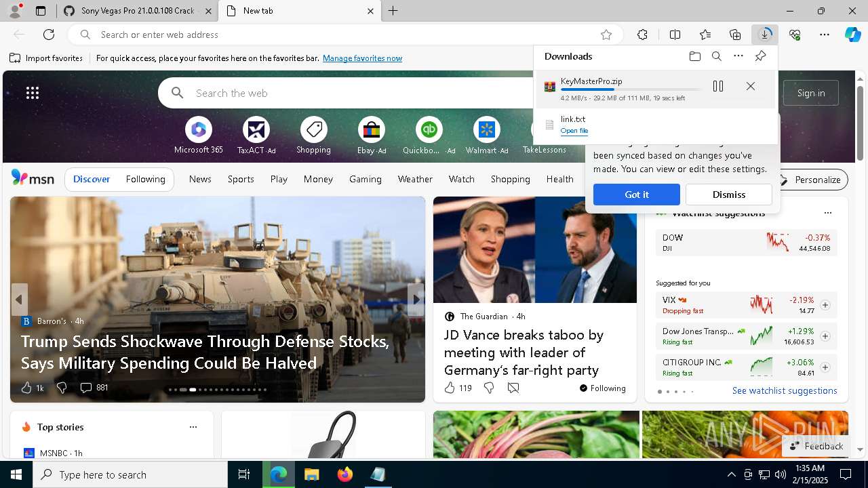Dislike the Trump defense stocks story

click(62, 388)
